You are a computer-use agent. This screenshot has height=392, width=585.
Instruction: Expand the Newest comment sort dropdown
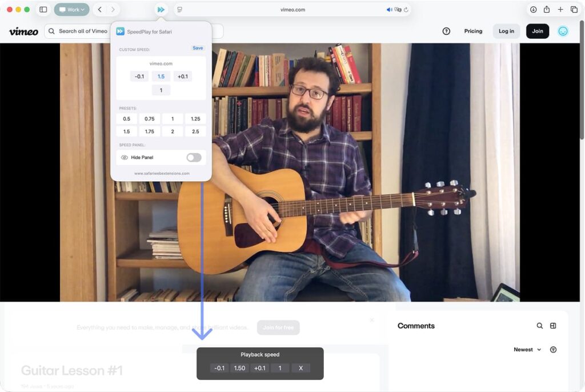[x=527, y=350]
